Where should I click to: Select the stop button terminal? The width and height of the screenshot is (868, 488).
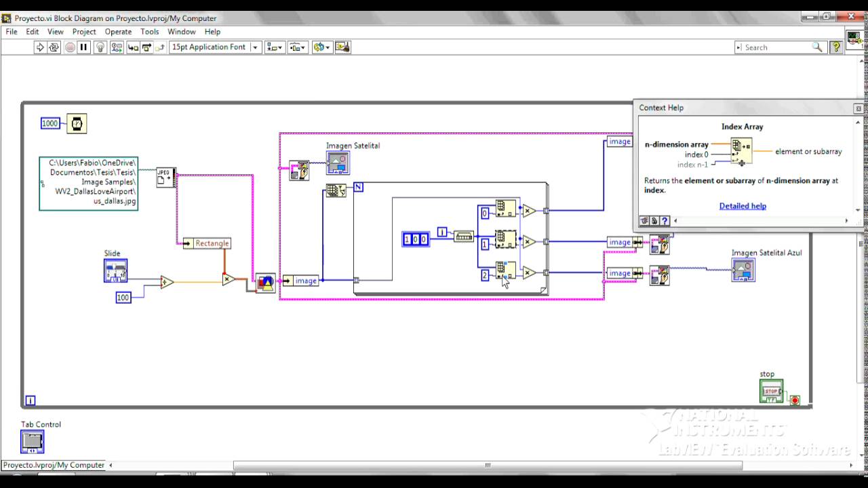pos(771,391)
